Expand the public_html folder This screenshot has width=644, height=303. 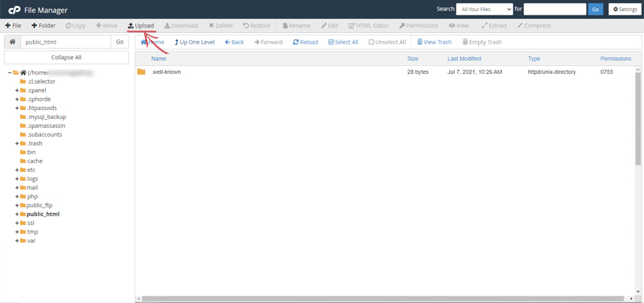(17, 214)
